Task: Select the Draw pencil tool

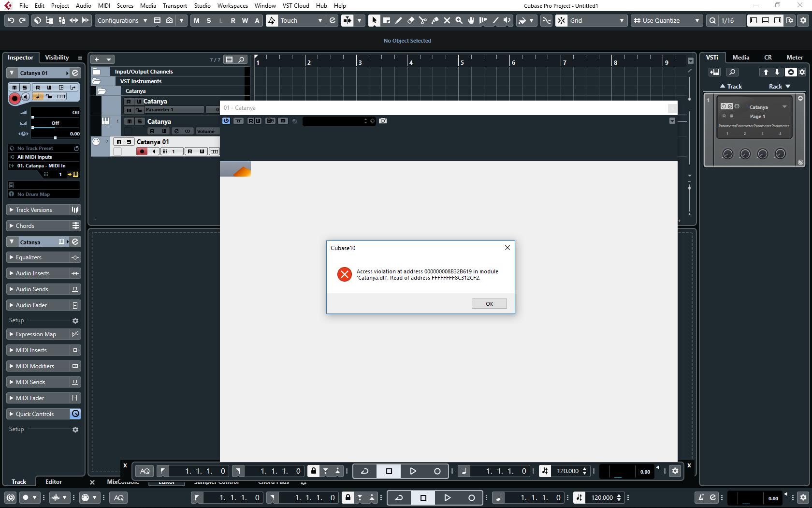Action: [x=399, y=20]
